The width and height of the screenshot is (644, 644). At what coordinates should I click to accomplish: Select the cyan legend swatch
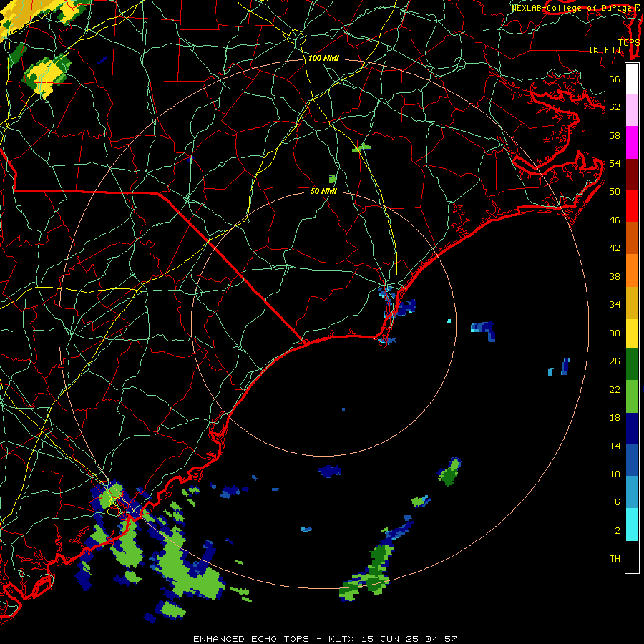(632, 525)
